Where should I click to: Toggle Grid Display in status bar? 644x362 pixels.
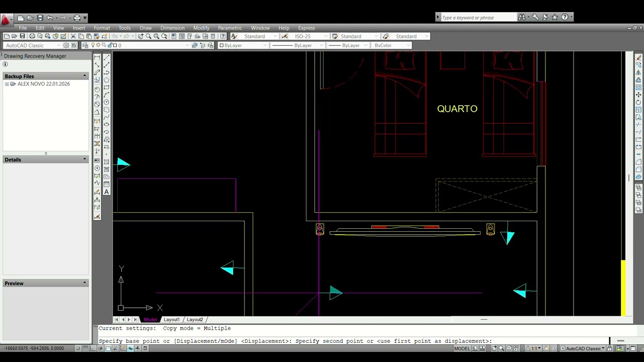[x=86, y=348]
